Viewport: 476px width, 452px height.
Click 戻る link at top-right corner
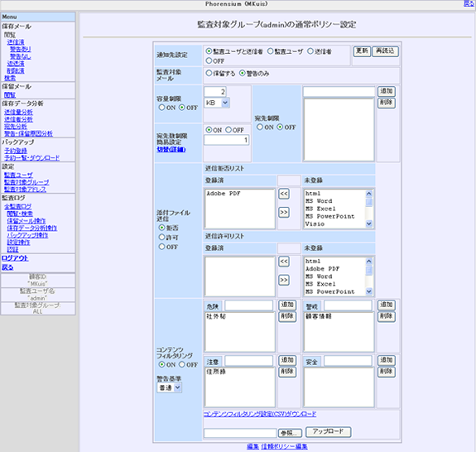pyautogui.click(x=469, y=3)
